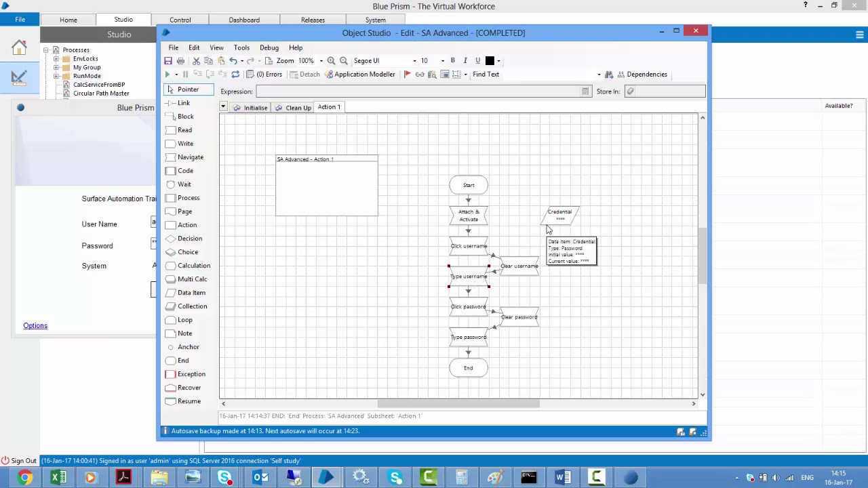Toggle bold formatting

pos(453,60)
